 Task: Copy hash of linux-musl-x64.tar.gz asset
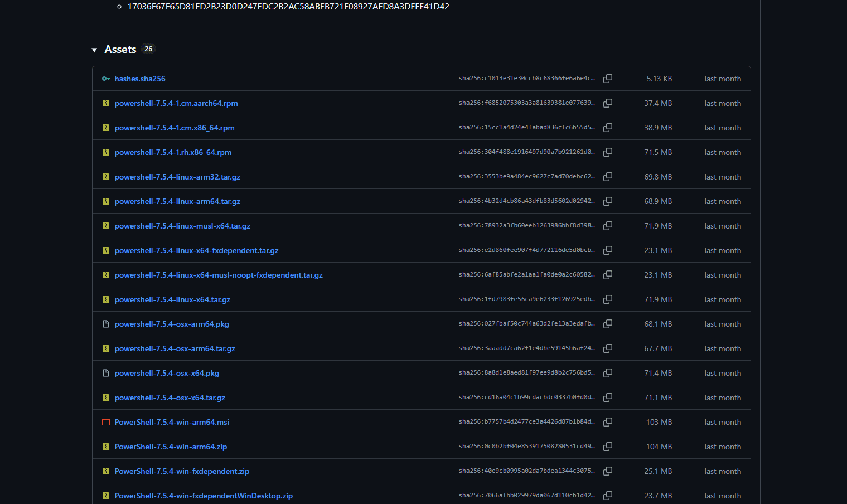point(608,226)
